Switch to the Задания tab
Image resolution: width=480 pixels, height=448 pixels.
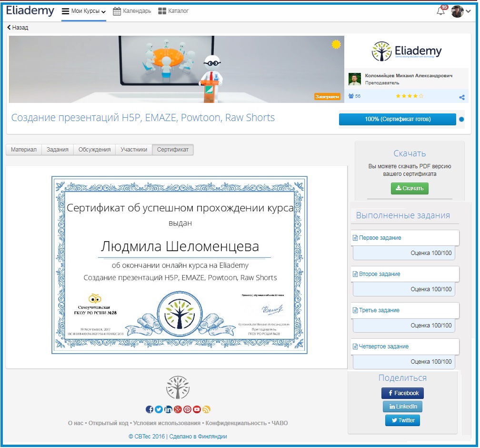[x=58, y=150]
